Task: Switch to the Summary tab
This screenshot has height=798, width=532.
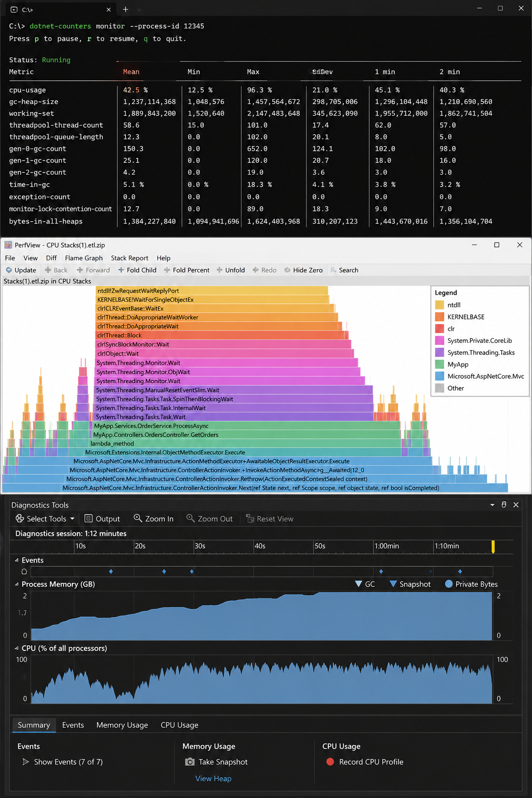Action: pyautogui.click(x=34, y=725)
